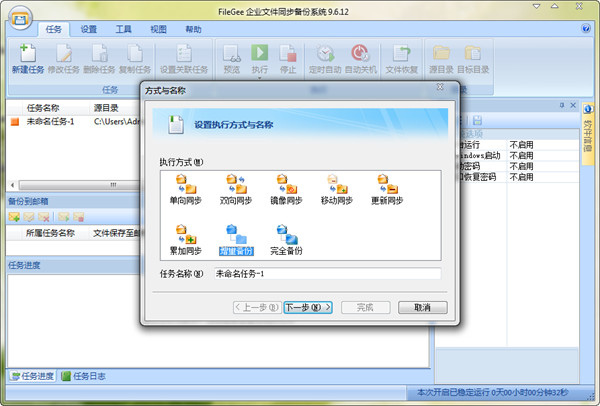Image resolution: width=600 pixels, height=406 pixels.
Task: Pin the right properties panel
Action: (x=562, y=105)
